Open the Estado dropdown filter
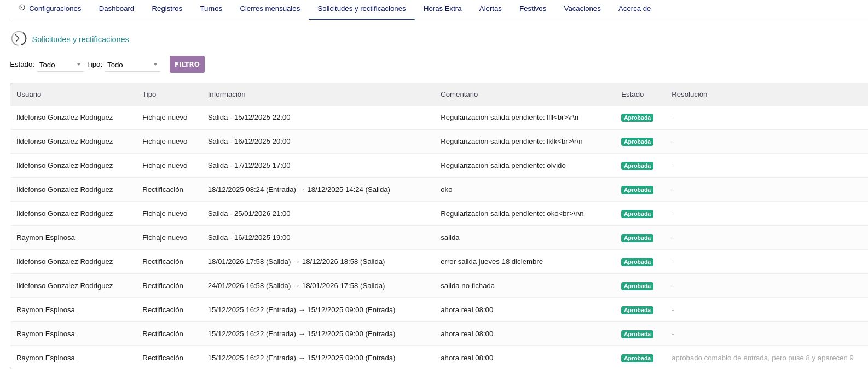Screen dimensions: 868x369 pyautogui.click(x=60, y=65)
